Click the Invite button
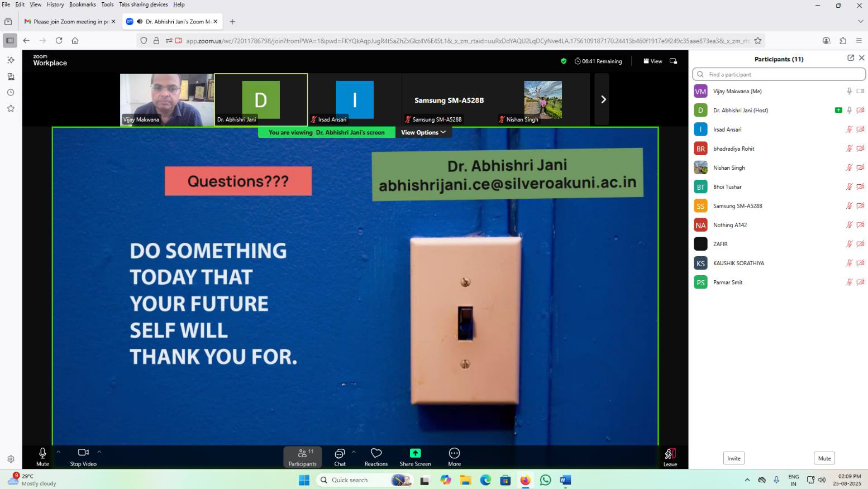This screenshot has width=868, height=489. [733, 458]
